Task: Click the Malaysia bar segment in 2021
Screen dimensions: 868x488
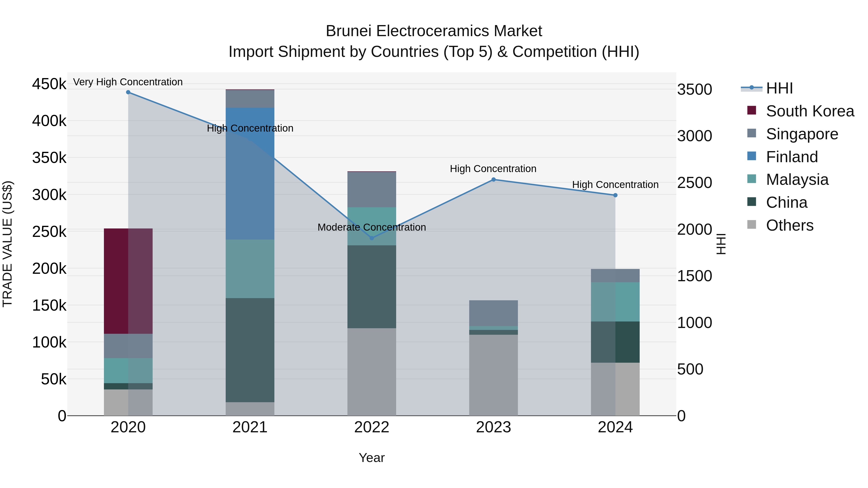Action: 250,269
